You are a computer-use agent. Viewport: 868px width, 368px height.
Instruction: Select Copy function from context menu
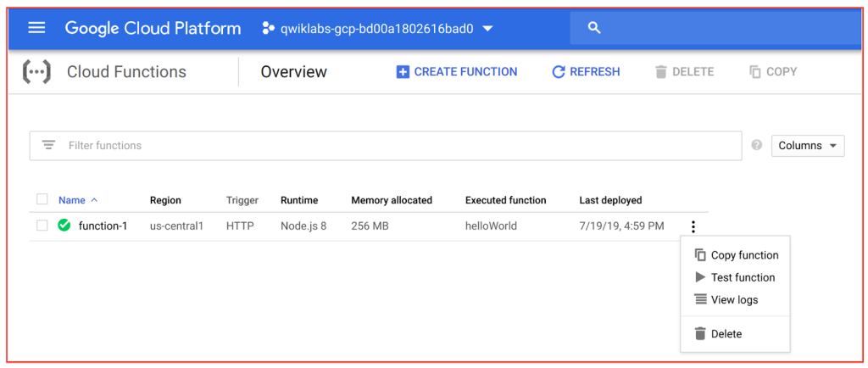[743, 255]
